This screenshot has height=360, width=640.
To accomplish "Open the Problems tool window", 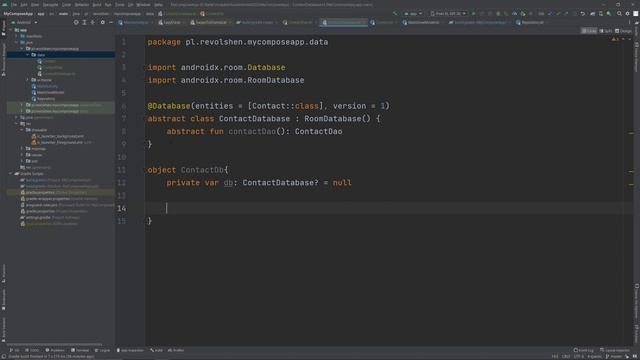I will tap(56, 350).
